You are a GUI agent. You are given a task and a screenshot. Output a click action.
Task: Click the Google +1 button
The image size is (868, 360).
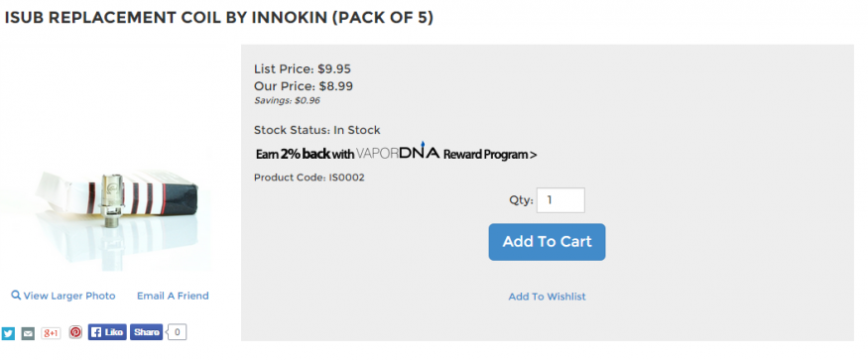click(51, 333)
